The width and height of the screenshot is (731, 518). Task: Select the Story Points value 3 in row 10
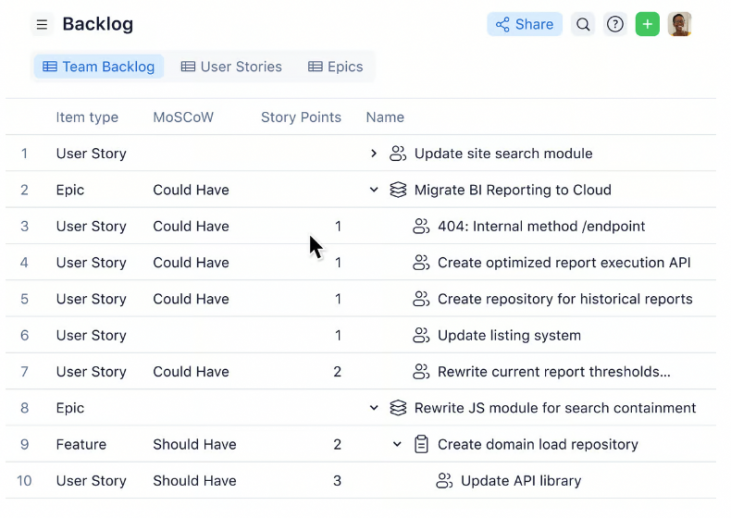tap(337, 481)
